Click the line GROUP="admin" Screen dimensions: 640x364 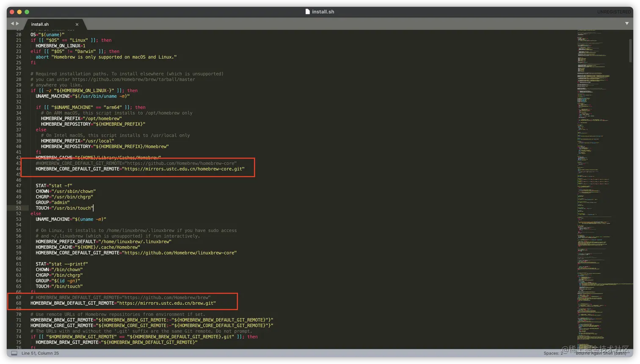(x=52, y=203)
